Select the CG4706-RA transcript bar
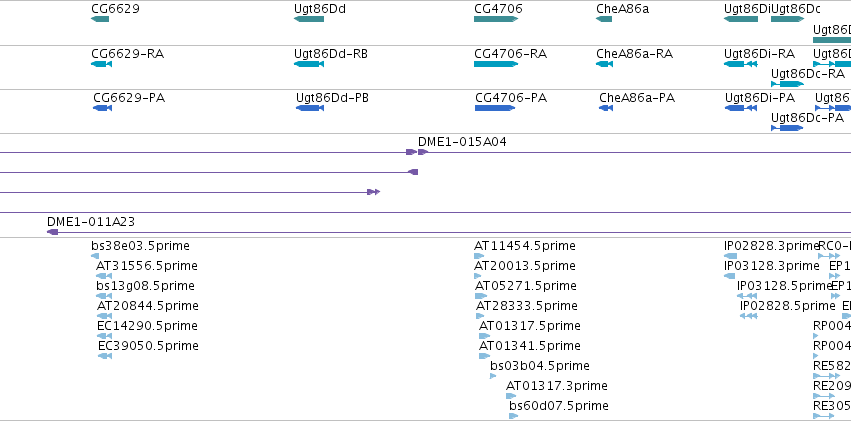851x421 pixels. (x=496, y=64)
